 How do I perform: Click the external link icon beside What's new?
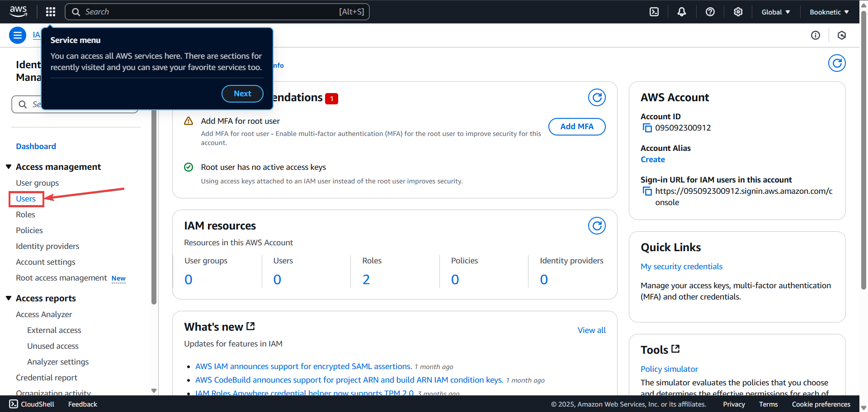(251, 326)
